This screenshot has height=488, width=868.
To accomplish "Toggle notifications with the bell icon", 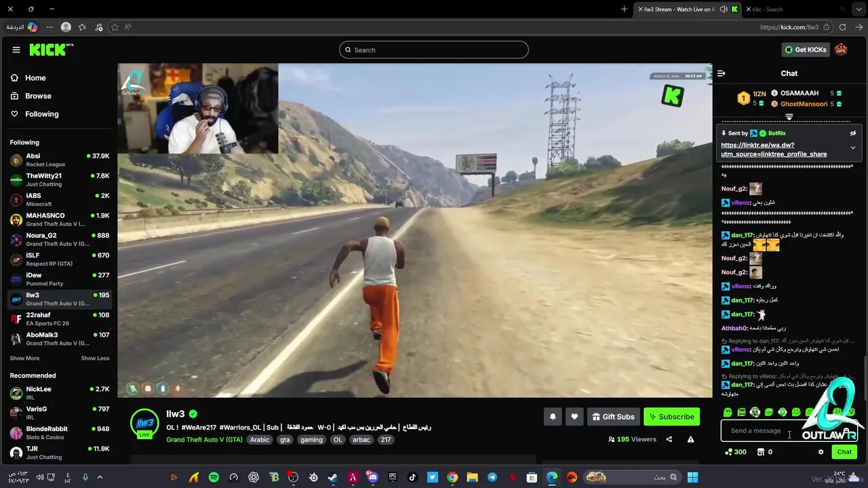I will [553, 417].
